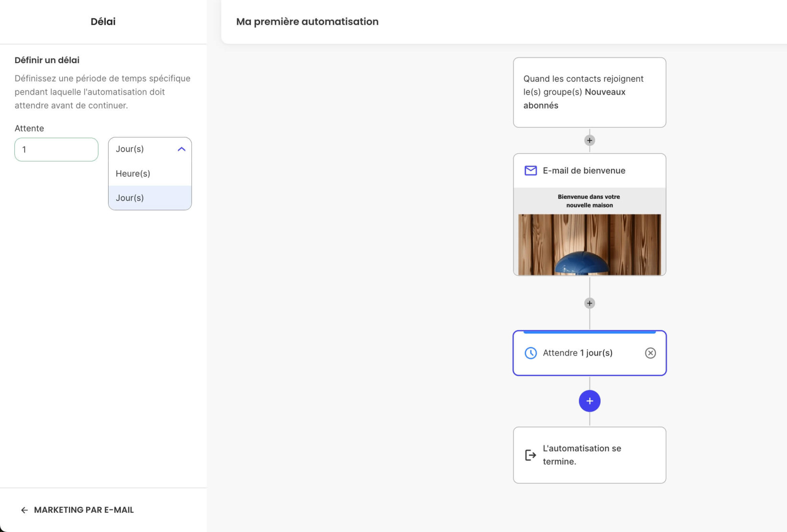Click the back arrow icon beside Marketing par e-mail
This screenshot has width=787, height=532.
tap(24, 510)
